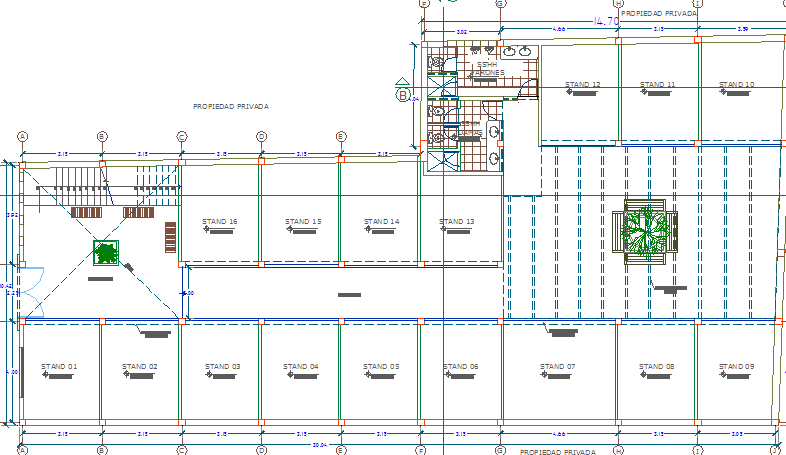The width and height of the screenshot is (786, 455).
Task: Click the STAND 12 label
Action: (x=582, y=84)
